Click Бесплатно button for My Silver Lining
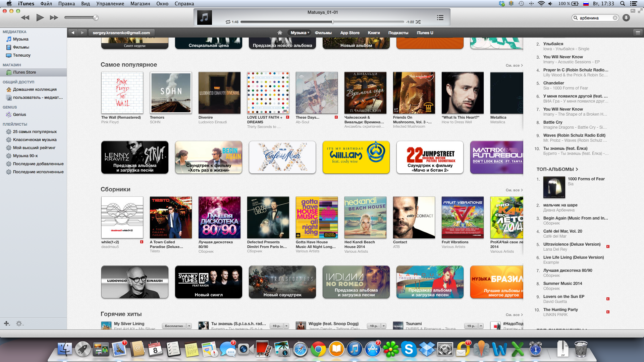 [x=174, y=326]
